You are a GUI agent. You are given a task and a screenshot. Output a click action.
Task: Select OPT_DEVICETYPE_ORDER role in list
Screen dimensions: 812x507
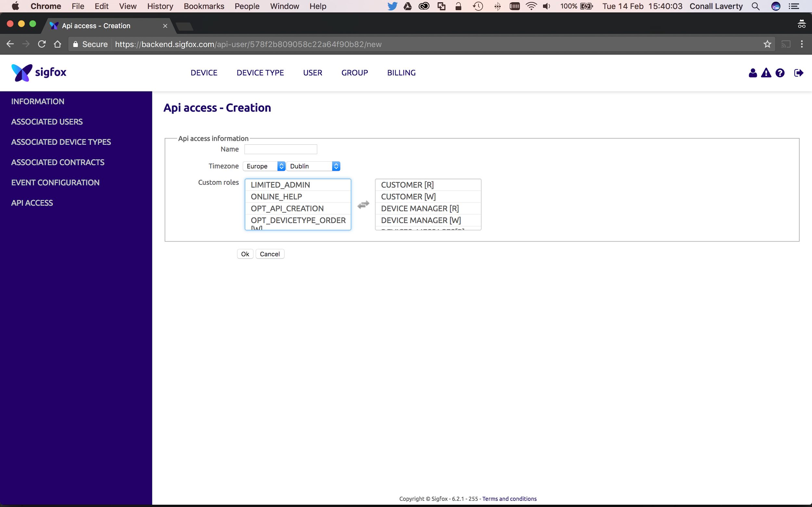298,222
